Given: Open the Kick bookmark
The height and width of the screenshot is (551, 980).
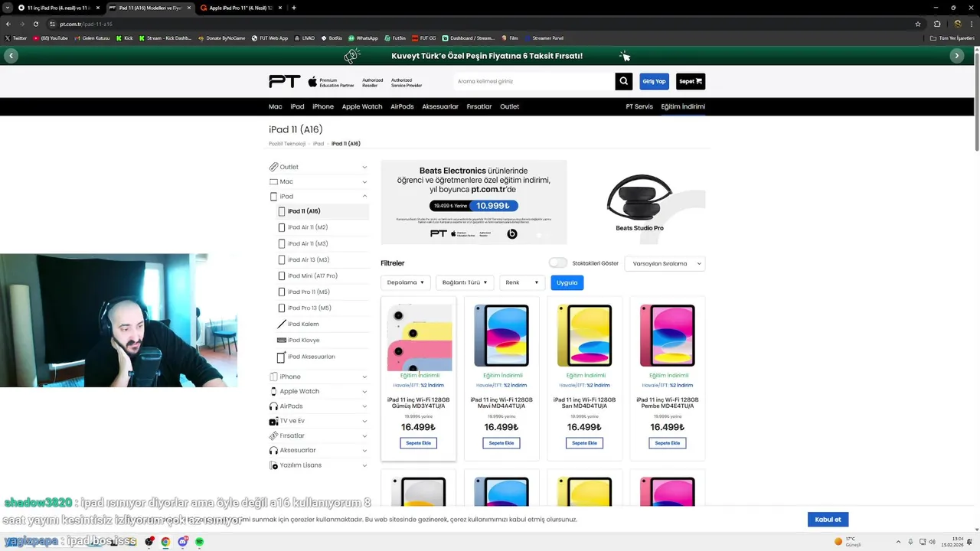Looking at the screenshot, I should click(x=125, y=37).
